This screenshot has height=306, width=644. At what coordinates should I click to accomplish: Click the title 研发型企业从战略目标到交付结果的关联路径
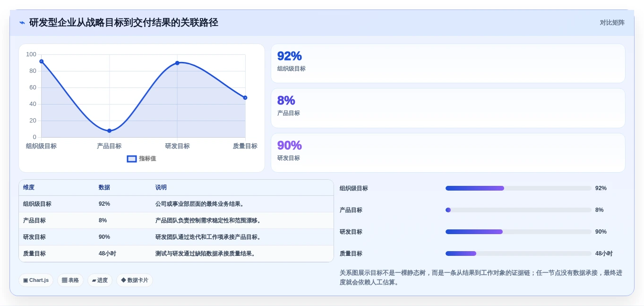(124, 23)
